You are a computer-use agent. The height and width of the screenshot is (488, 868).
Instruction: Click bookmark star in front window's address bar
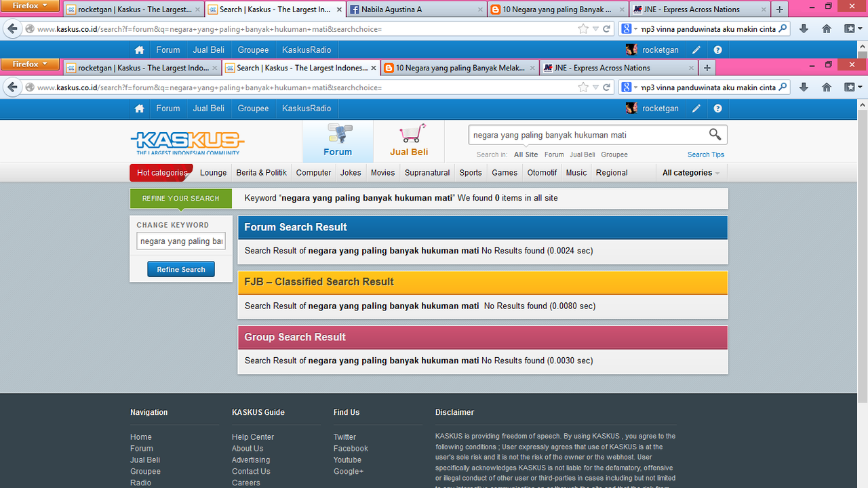(x=583, y=87)
